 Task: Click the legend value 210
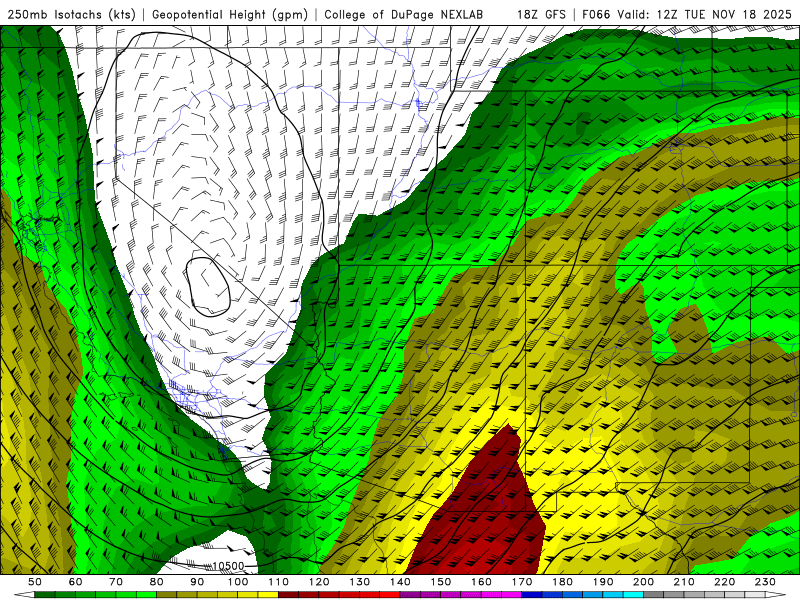684,582
